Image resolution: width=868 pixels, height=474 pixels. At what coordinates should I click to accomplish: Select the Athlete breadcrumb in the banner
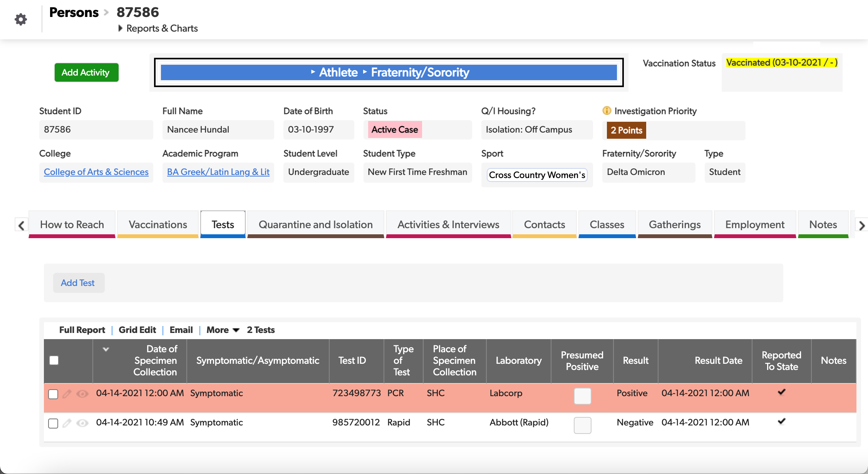(338, 72)
